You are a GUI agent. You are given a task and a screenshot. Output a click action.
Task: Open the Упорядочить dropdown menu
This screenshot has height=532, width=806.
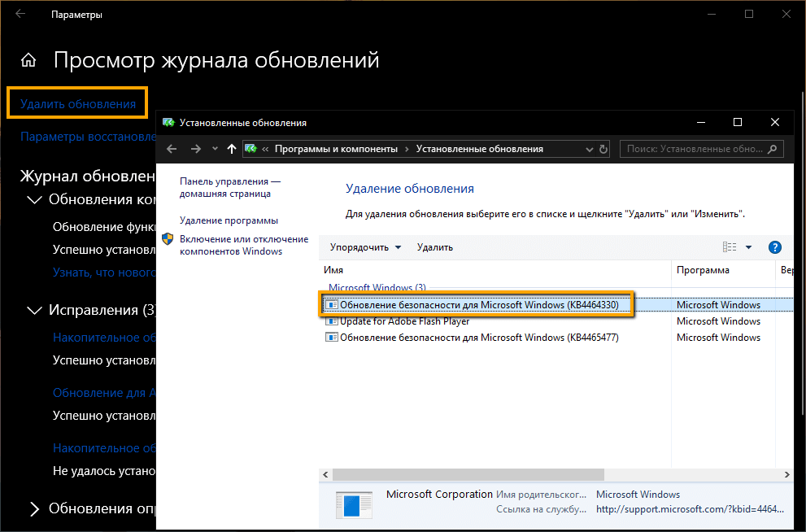365,247
